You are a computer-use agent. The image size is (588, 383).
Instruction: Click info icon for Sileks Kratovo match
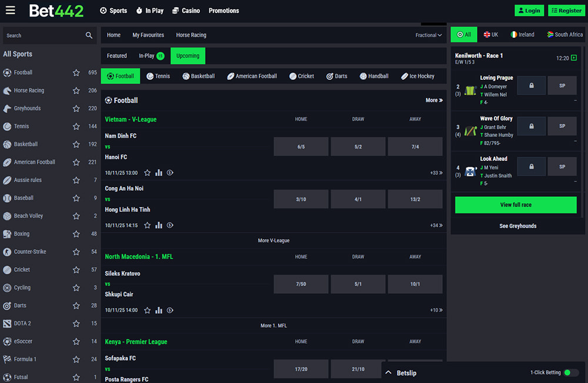[170, 310]
